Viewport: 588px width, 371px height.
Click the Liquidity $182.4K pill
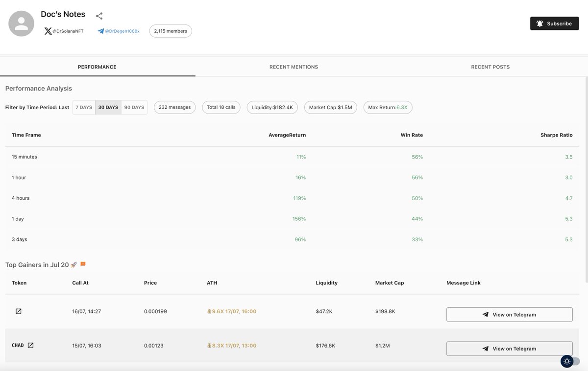272,107
